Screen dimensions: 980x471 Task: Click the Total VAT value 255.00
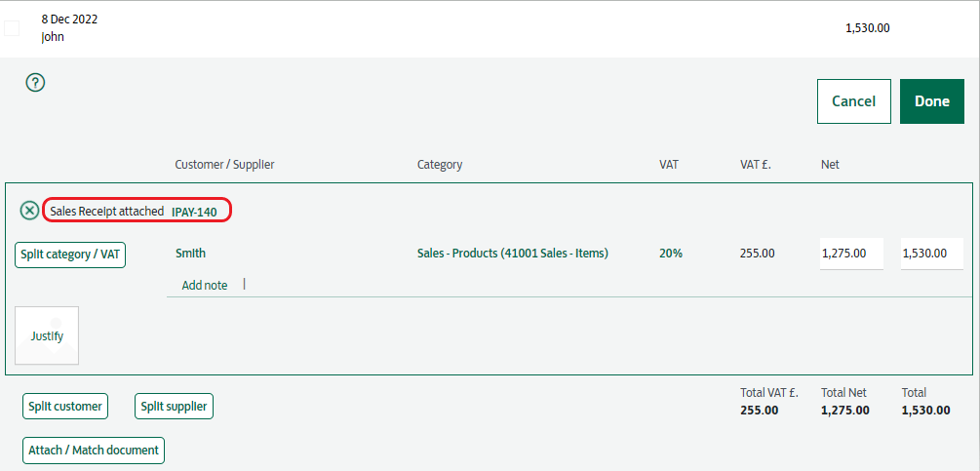coord(760,411)
